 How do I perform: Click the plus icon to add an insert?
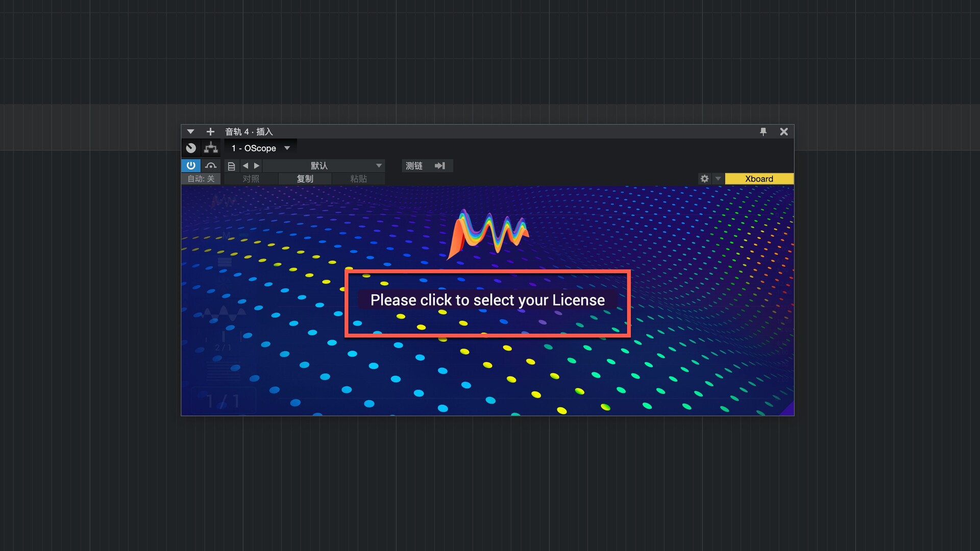pyautogui.click(x=210, y=132)
